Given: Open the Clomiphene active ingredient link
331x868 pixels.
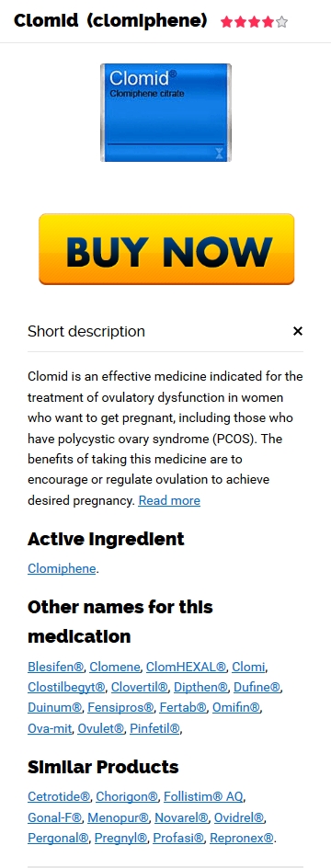Looking at the screenshot, I should pos(62,568).
